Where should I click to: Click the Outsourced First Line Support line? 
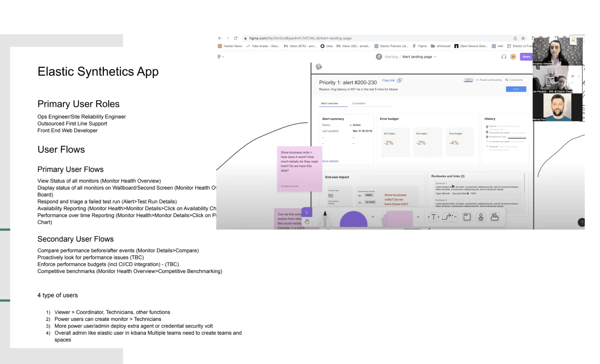(72, 124)
